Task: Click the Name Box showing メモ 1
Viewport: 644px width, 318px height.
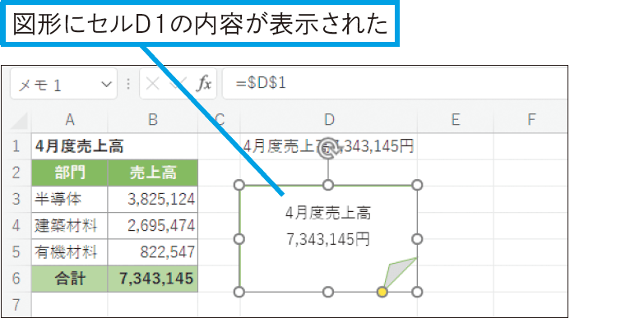Action: (63, 84)
